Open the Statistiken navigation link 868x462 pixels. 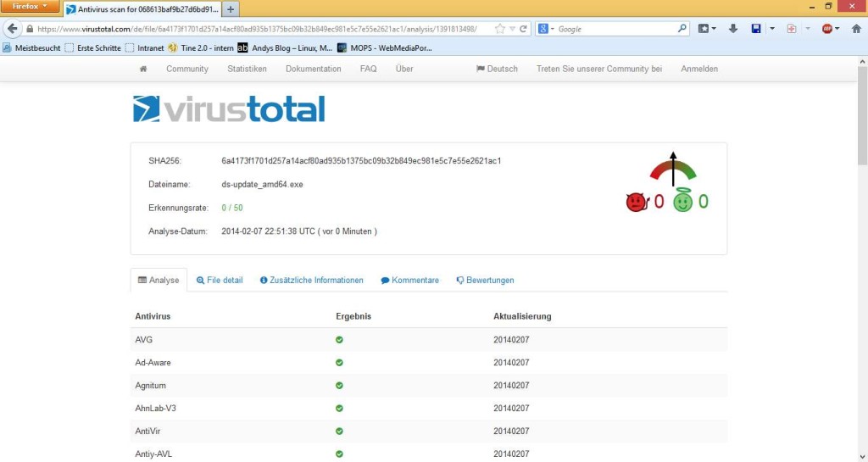tap(247, 69)
